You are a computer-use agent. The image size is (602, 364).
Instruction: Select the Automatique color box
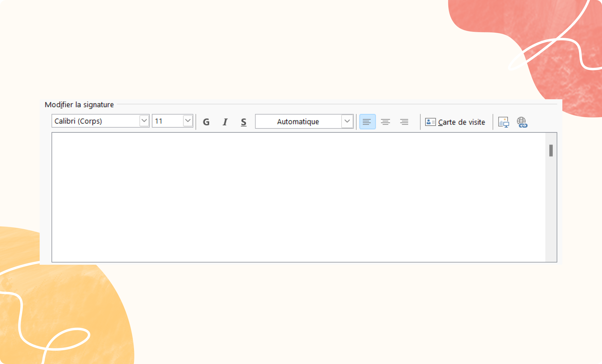(298, 122)
